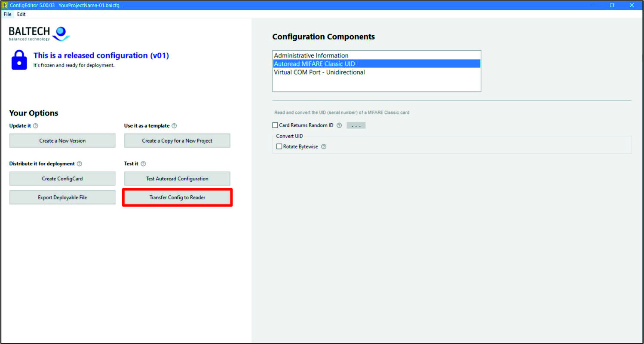Click Test Autoread Configuration button
Screen dimensions: 644x344
pos(177,179)
